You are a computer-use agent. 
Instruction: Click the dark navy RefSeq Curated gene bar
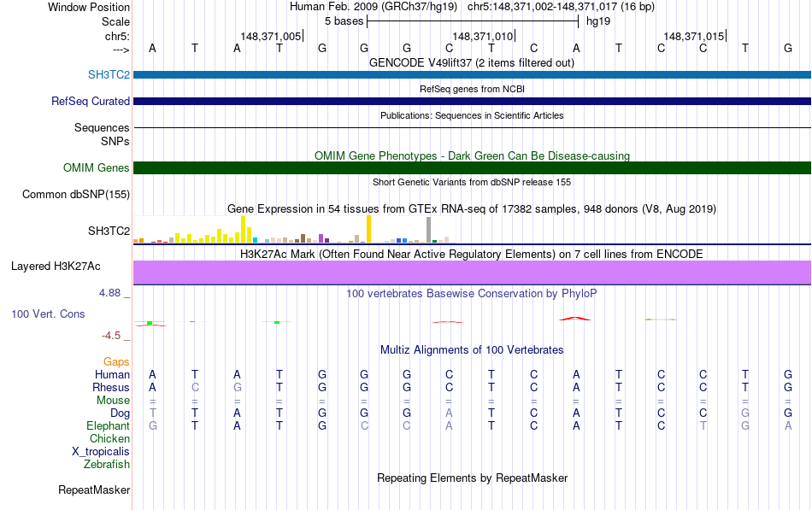(x=473, y=102)
